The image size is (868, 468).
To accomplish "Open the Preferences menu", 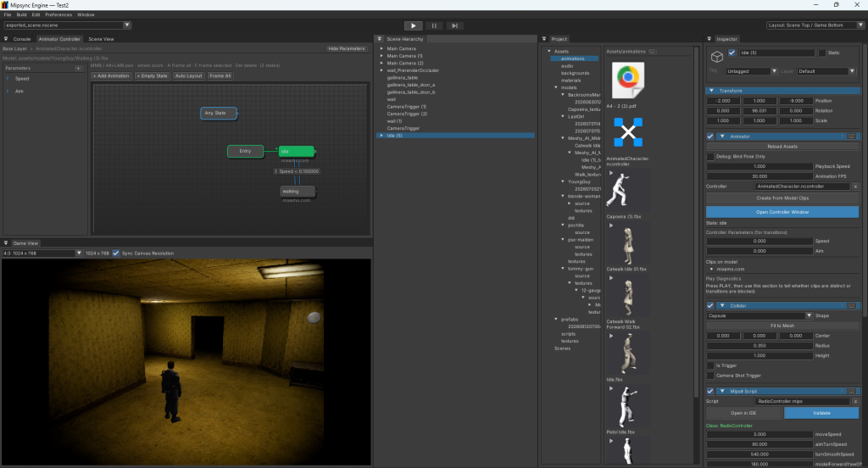I will [x=58, y=15].
